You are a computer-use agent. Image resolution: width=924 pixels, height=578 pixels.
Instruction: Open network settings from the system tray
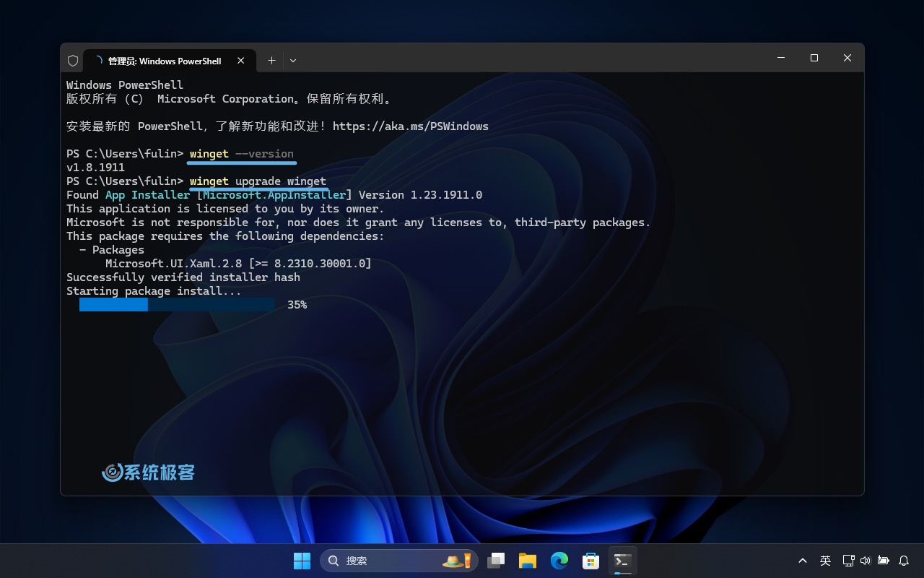click(849, 561)
